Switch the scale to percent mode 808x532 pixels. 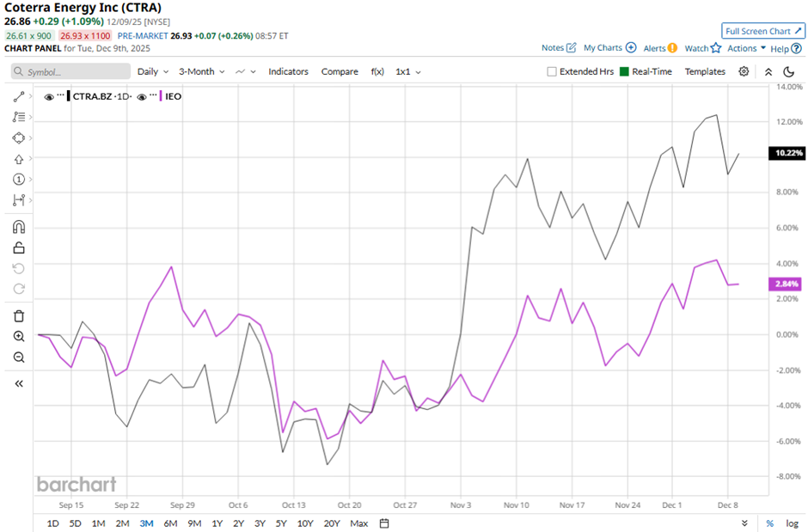770,523
